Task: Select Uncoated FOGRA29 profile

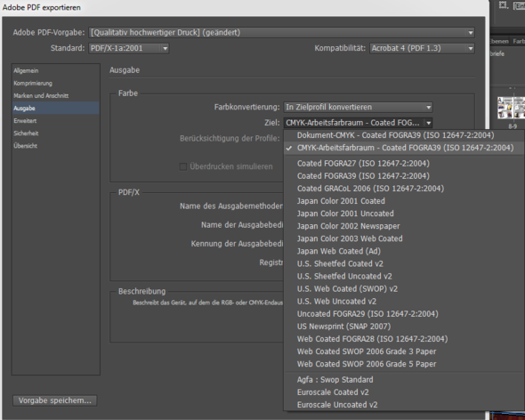Action: [404, 314]
